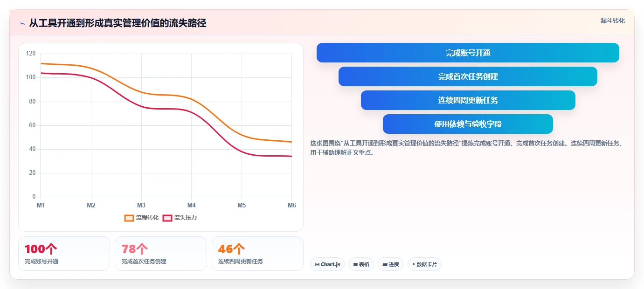644x289 pixels.
Task: Click the table icon in the 表格 chip
Action: (x=355, y=264)
